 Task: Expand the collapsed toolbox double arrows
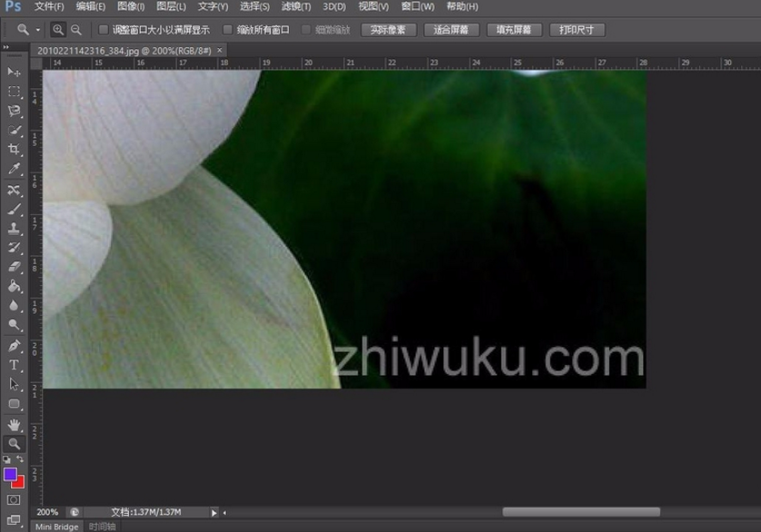pyautogui.click(x=5, y=47)
